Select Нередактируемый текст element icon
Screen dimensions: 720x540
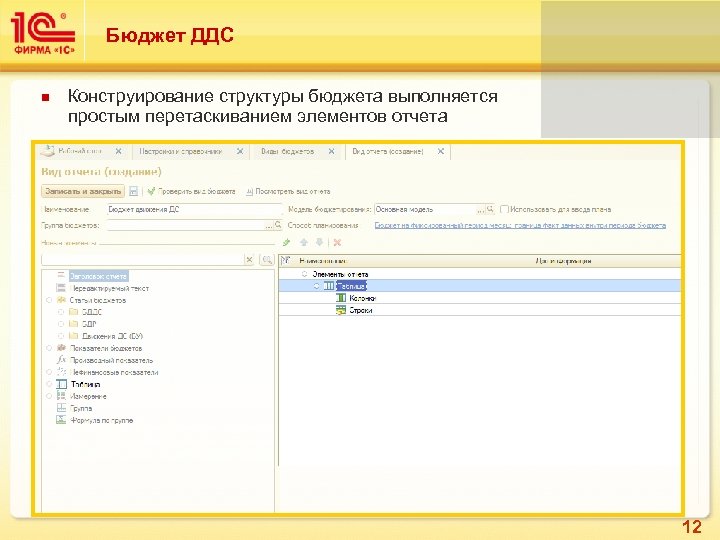(61, 288)
